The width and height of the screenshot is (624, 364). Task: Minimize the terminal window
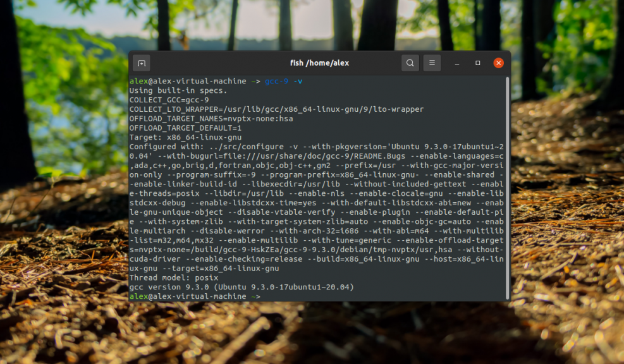[x=456, y=63]
